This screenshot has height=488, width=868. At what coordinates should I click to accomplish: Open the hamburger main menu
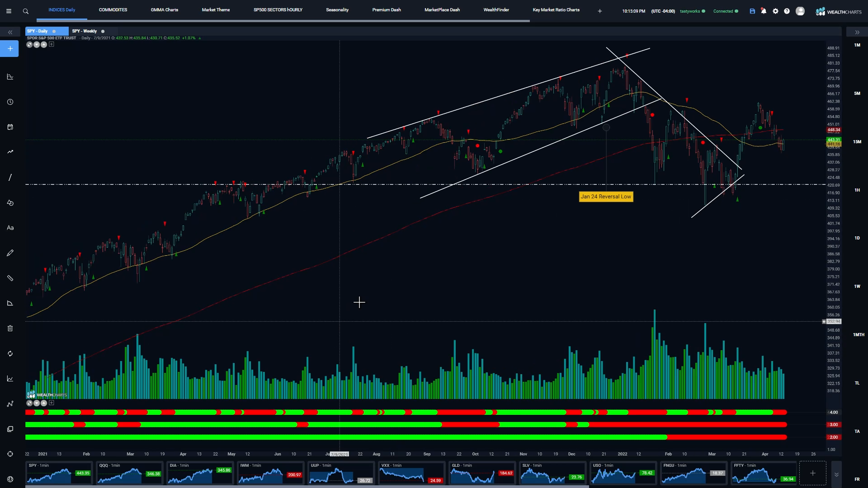[9, 11]
